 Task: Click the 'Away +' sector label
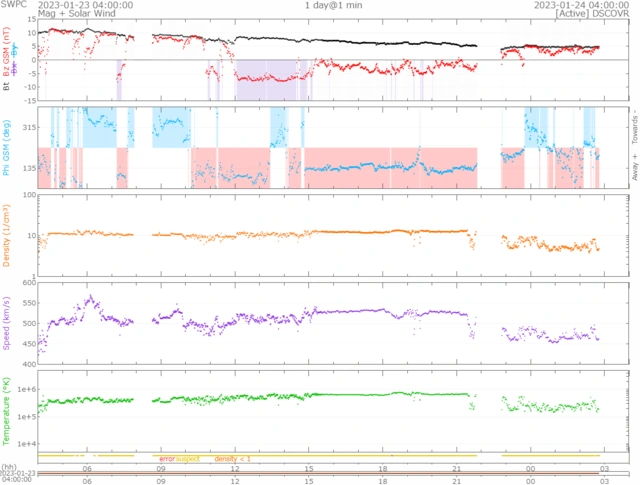[635, 167]
